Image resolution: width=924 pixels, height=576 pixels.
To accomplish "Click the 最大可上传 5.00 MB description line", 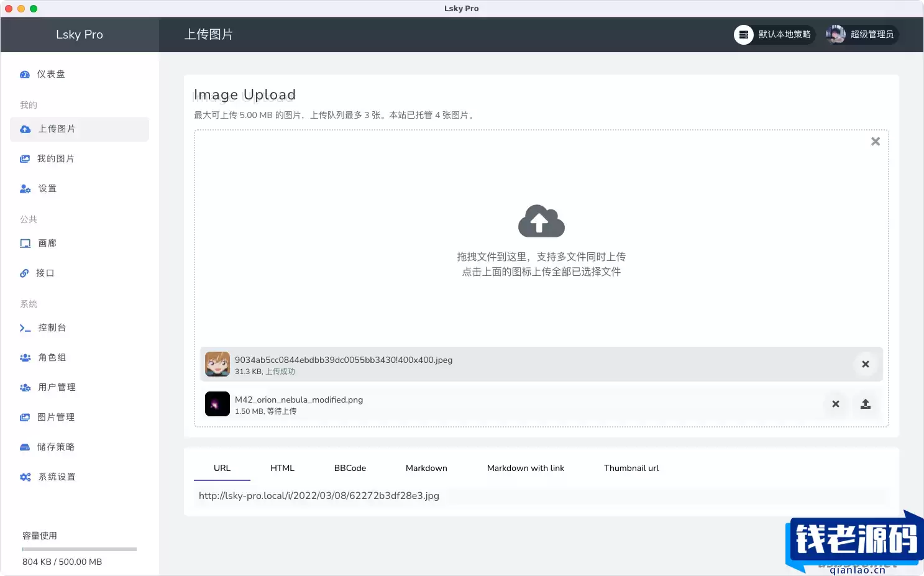I will (336, 115).
